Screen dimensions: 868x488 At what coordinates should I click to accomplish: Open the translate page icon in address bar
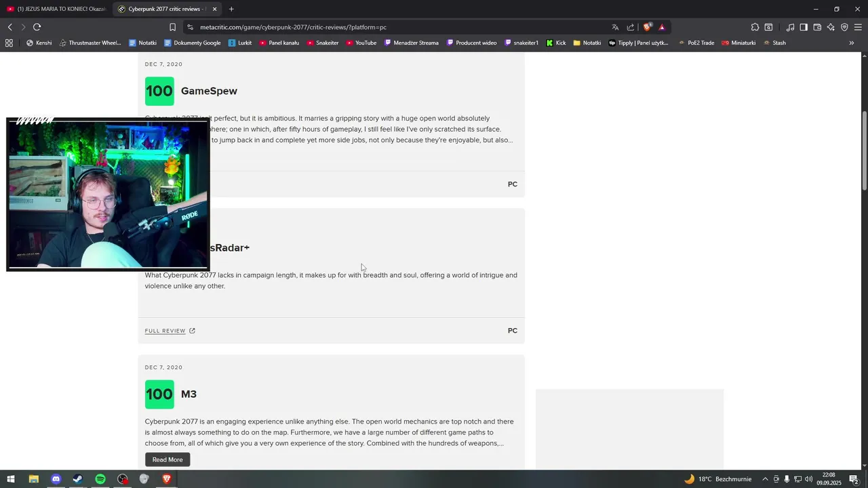[615, 27]
